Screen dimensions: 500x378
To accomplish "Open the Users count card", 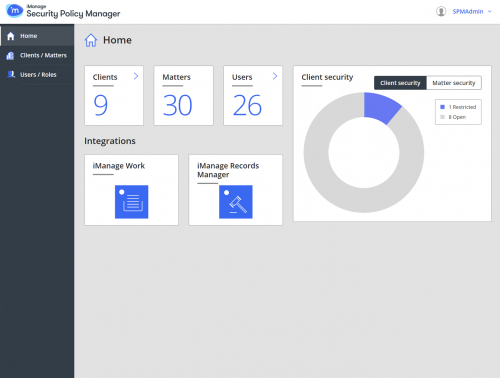I will (x=253, y=95).
